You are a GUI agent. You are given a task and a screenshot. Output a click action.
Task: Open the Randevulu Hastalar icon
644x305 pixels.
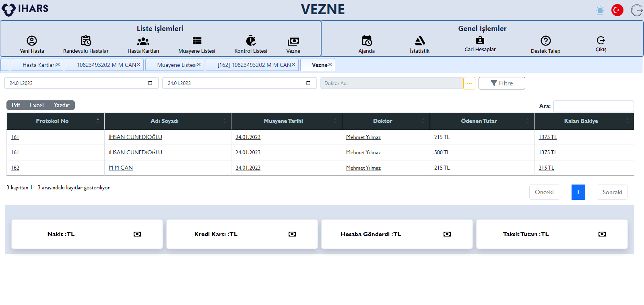86,41
